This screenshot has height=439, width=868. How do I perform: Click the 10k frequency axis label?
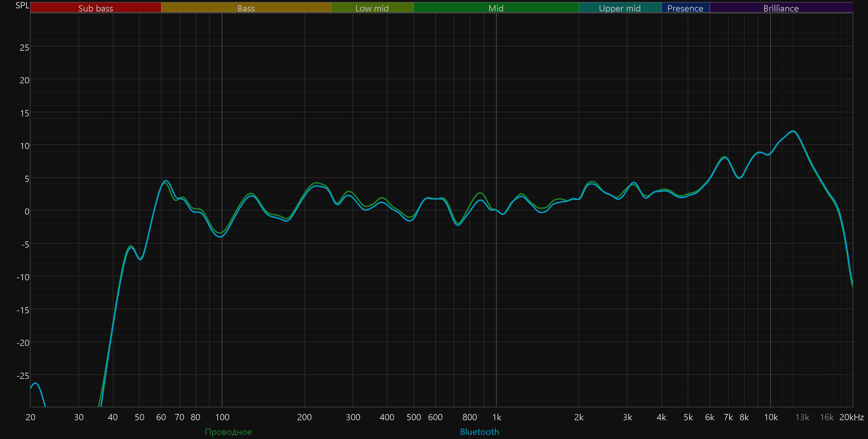(771, 417)
